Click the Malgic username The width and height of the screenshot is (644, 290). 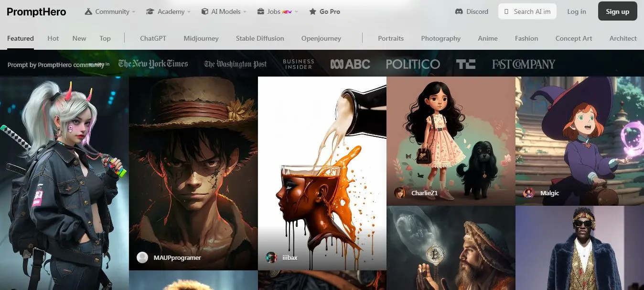tap(549, 193)
